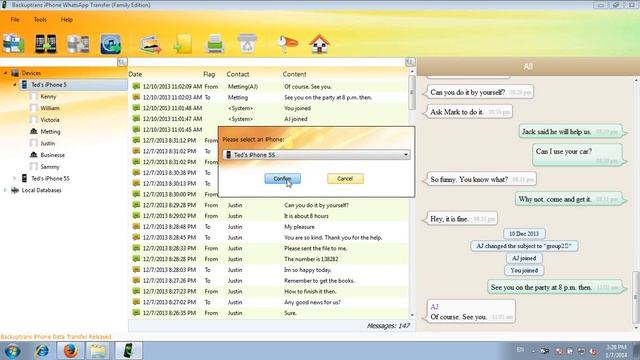This screenshot has width=640, height=360.
Task: Select the "The number is 138282" row
Action: (x=269, y=259)
